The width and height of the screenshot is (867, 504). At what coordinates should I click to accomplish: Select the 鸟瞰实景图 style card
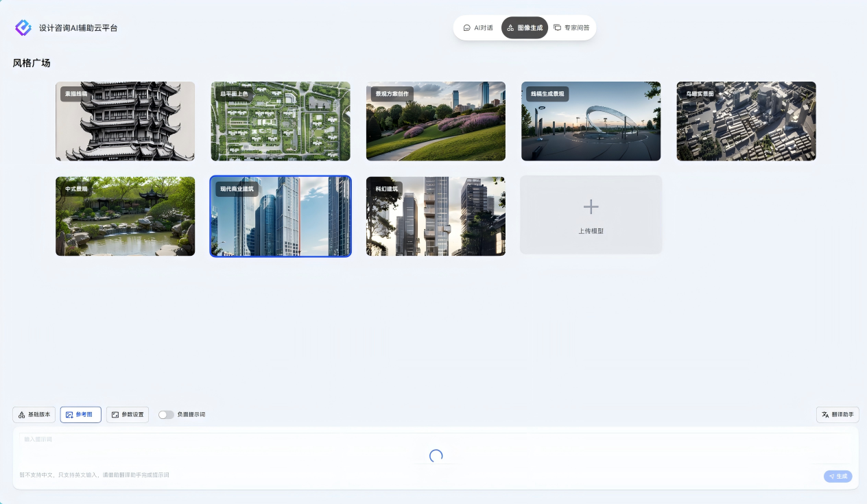click(746, 121)
